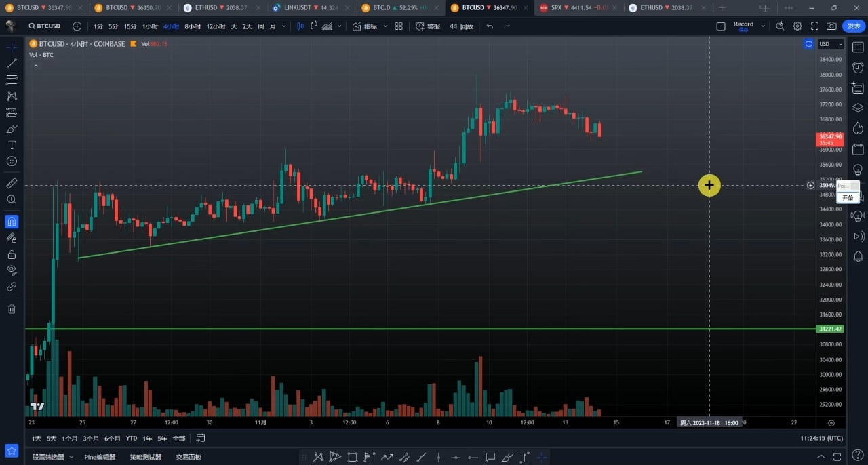Open BTCUSD symbol search field
Image resolution: width=868 pixels, height=465 pixels.
(x=45, y=26)
